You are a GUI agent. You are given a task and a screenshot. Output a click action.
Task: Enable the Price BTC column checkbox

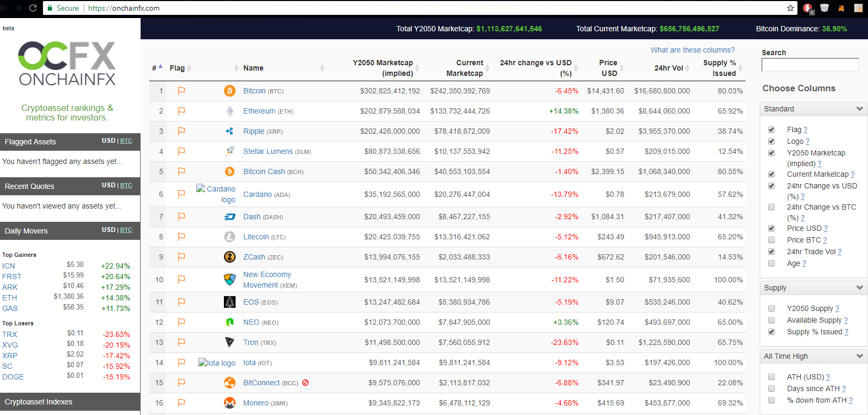coord(771,240)
